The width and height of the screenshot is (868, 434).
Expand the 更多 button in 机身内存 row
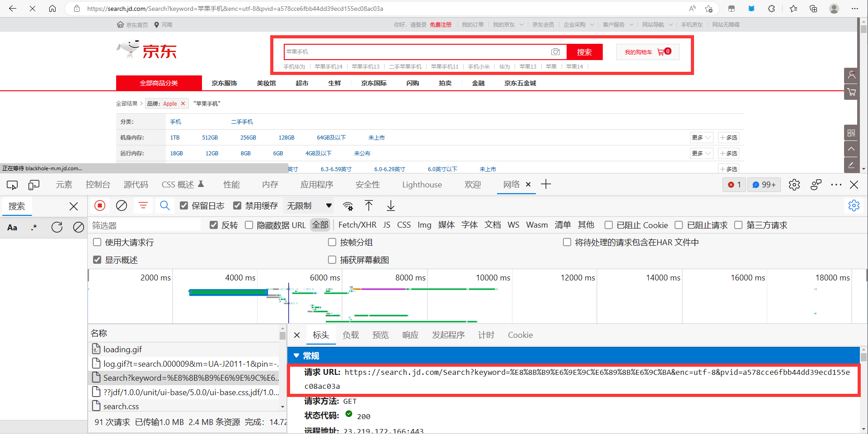[701, 137]
